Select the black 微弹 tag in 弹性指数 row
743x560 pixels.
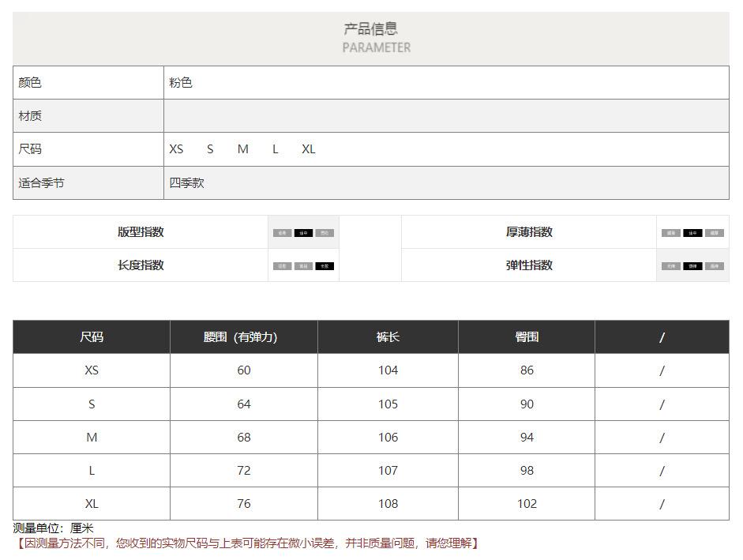[692, 266]
